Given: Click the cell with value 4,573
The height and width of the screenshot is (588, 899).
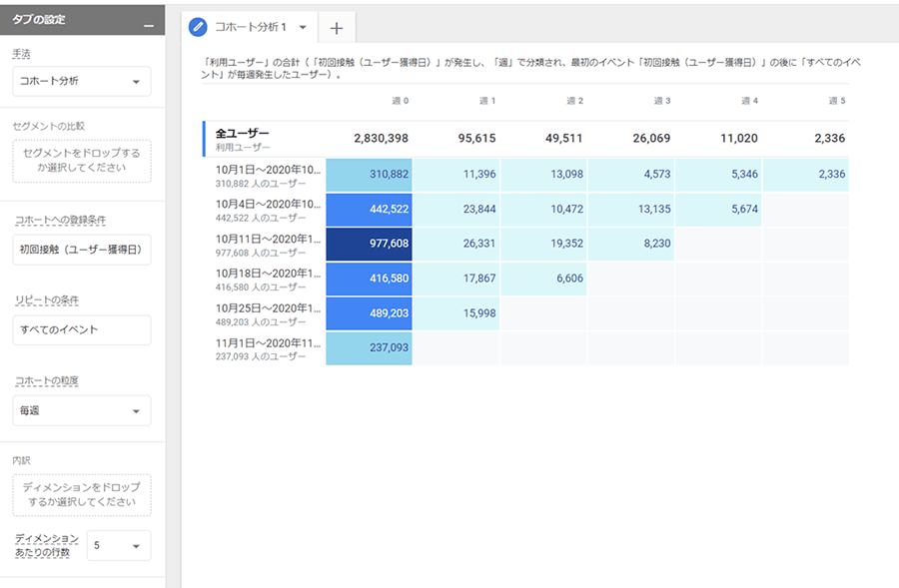Looking at the screenshot, I should [x=631, y=175].
